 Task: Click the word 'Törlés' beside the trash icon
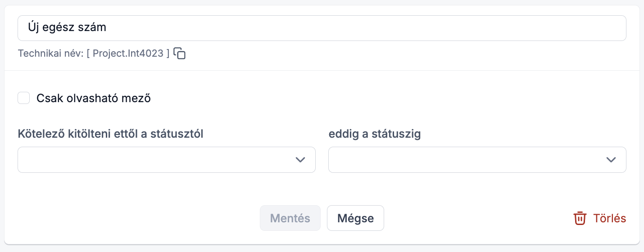(x=610, y=218)
